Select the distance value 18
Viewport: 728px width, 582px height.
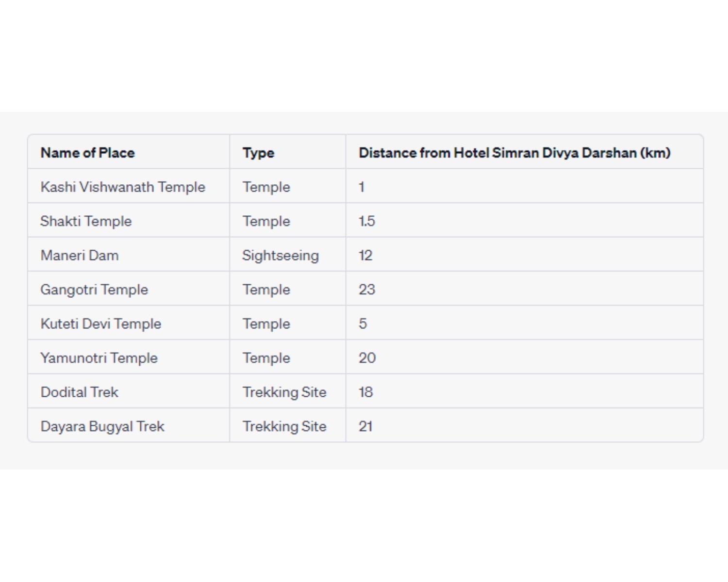coord(366,392)
